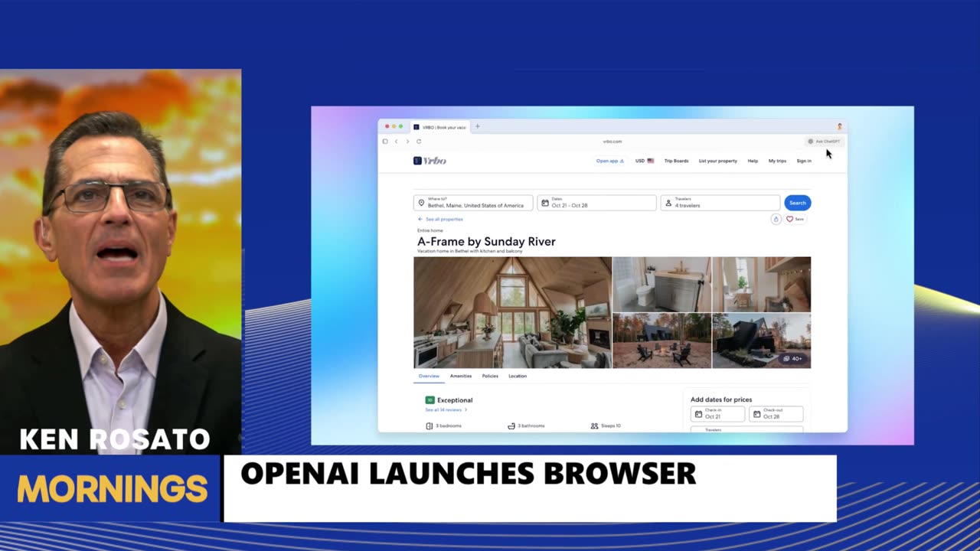This screenshot has width=980, height=551.
Task: Click List your property
Action: [718, 161]
